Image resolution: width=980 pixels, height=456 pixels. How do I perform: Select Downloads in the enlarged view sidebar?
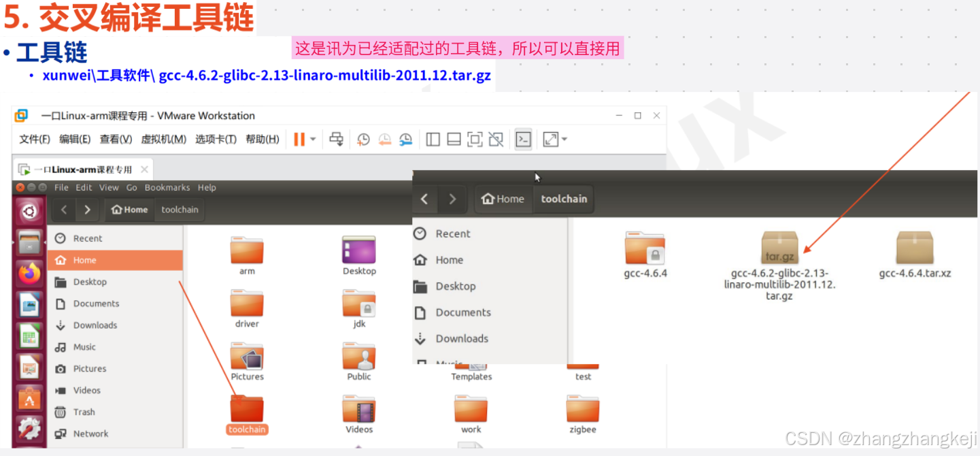tap(490, 338)
